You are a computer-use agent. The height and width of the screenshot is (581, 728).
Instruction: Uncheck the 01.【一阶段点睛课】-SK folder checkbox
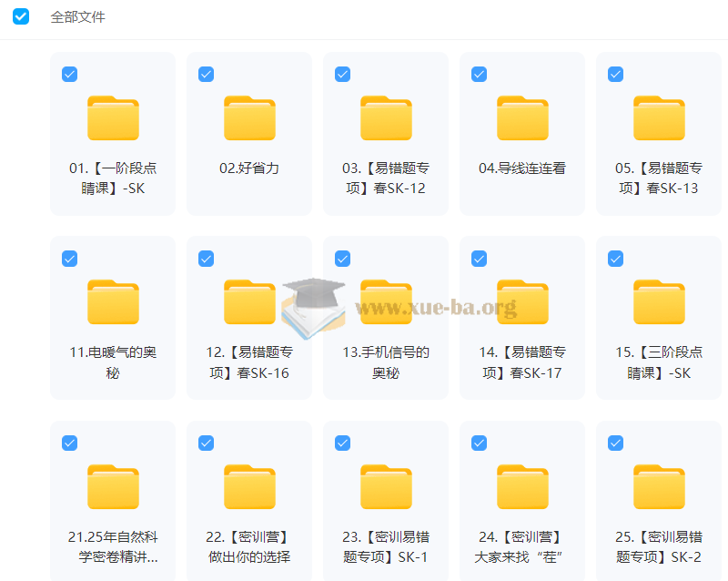(70, 75)
